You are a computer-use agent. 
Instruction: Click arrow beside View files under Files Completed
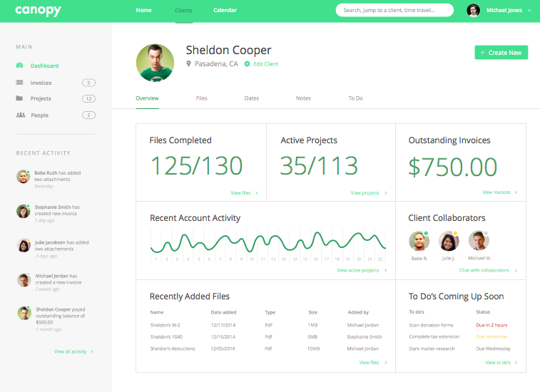coord(256,192)
